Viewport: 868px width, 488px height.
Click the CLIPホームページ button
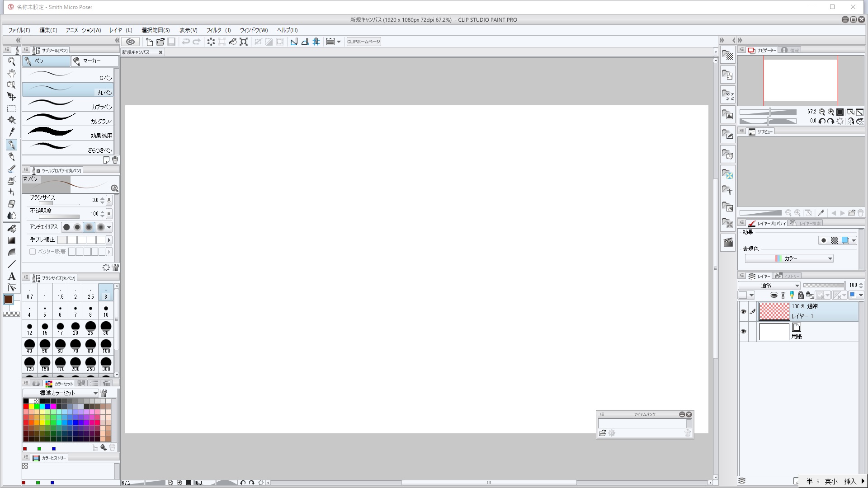pos(363,42)
